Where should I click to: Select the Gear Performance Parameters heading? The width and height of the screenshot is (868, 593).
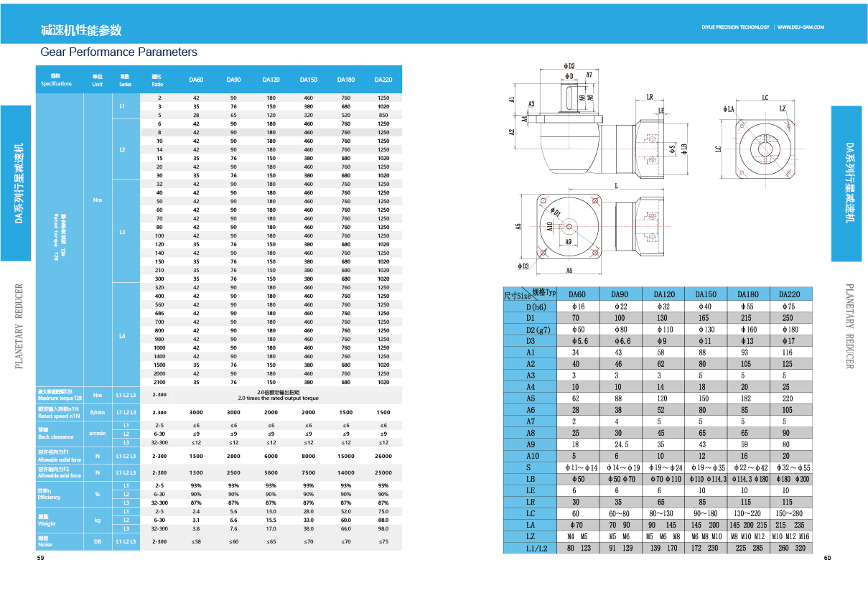pyautogui.click(x=118, y=52)
